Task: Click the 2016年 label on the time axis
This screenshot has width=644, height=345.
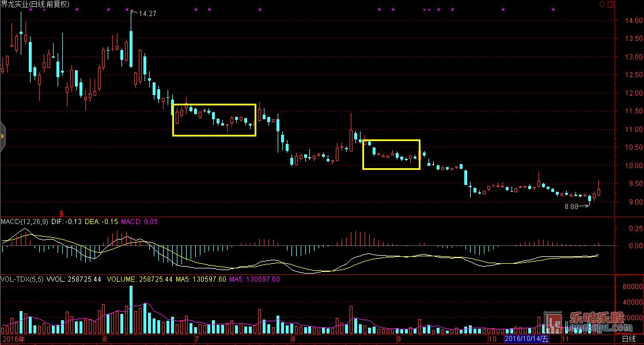Action: [x=13, y=340]
